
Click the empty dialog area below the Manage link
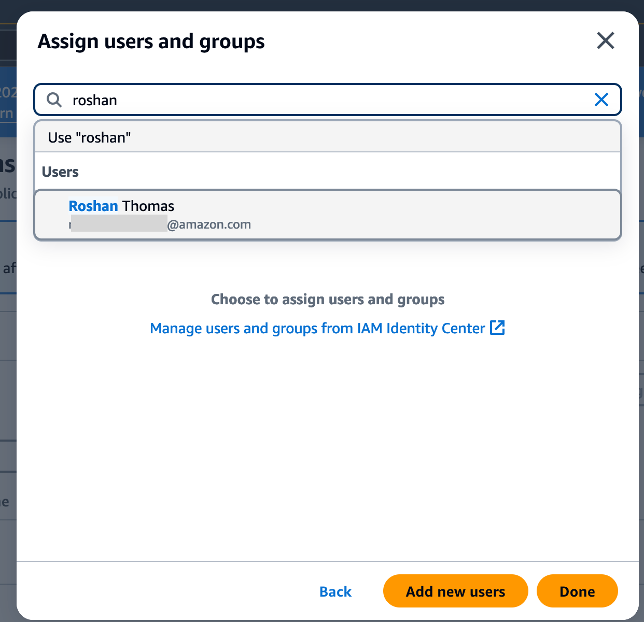click(327, 448)
